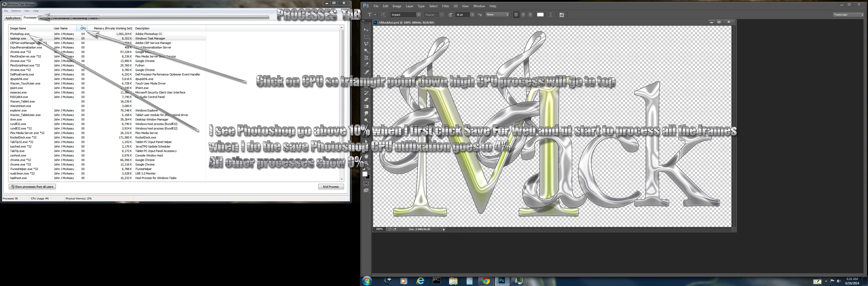Image resolution: width=868 pixels, height=286 pixels.
Task: Open the Create Warped Text dialog
Action: (551, 15)
